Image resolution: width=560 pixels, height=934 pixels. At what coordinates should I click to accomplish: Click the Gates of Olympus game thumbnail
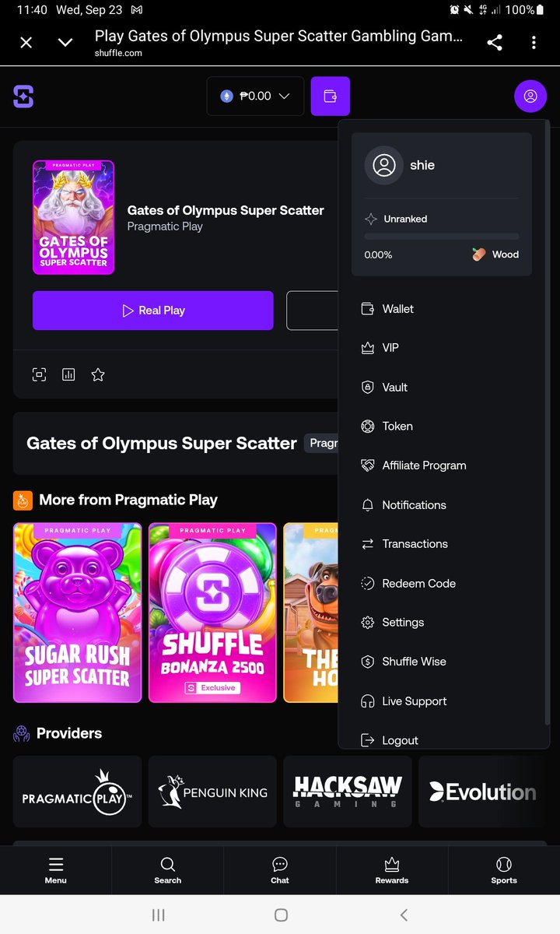coord(73,217)
